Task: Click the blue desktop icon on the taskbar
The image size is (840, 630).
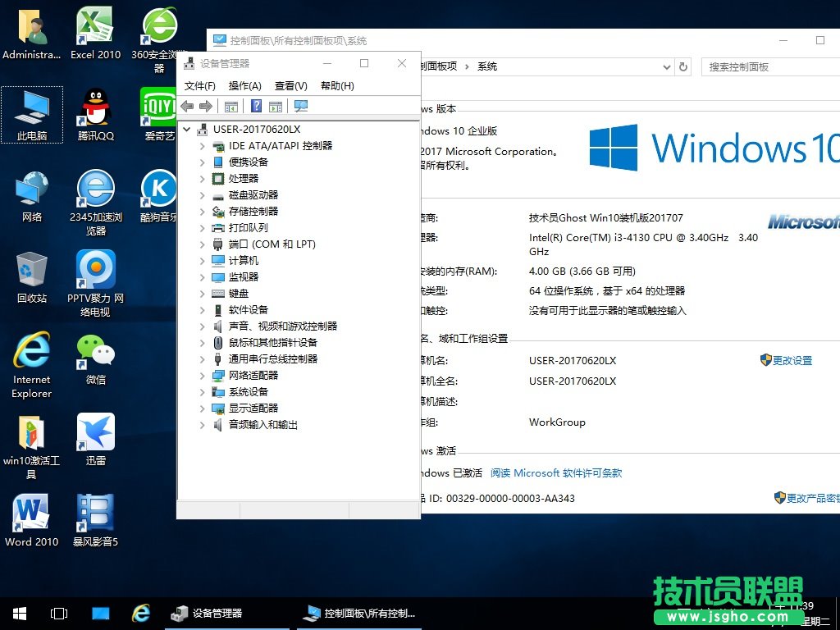Action: [100, 614]
